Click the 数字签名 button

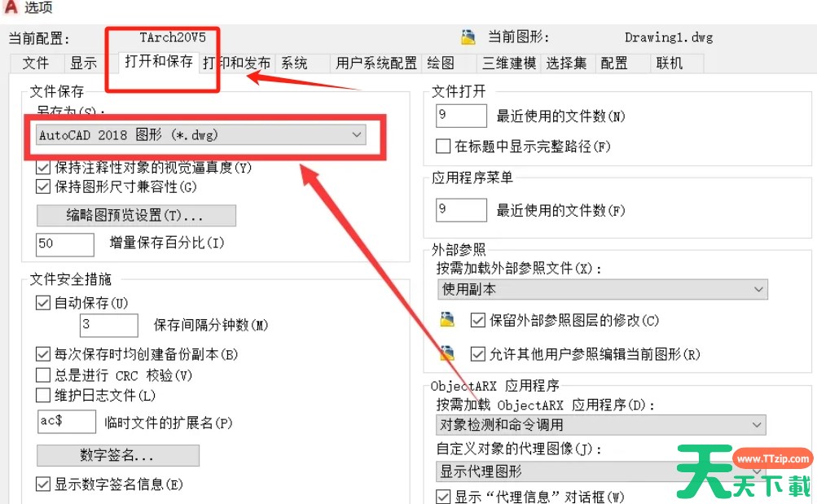click(118, 455)
